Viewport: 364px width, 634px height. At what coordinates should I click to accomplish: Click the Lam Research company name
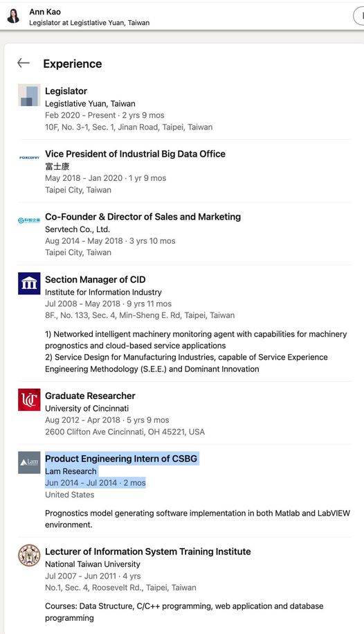pos(71,471)
